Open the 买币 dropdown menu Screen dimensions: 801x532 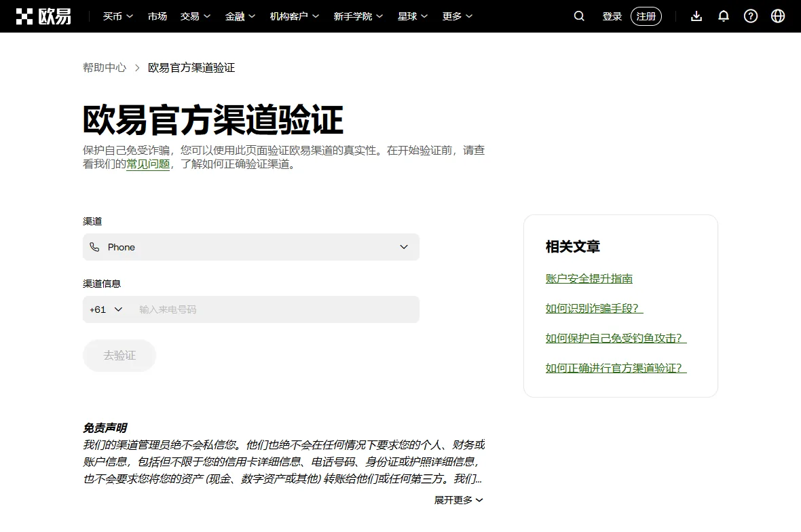(x=118, y=16)
